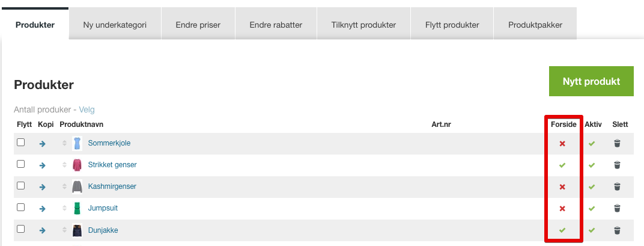Viewport: 644px width, 246px height.
Task: Toggle Aktiv checkmark for Sommerkjole
Action: click(591, 144)
